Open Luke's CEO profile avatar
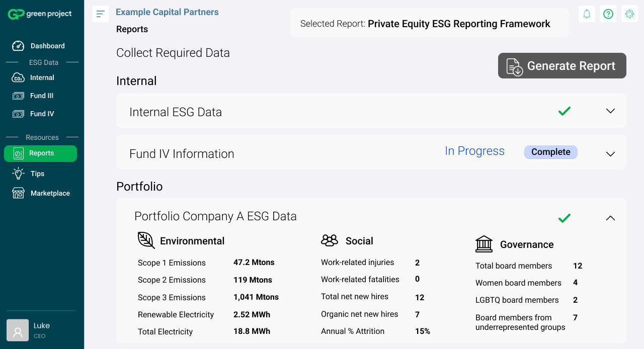The height and width of the screenshot is (349, 644). [x=18, y=330]
